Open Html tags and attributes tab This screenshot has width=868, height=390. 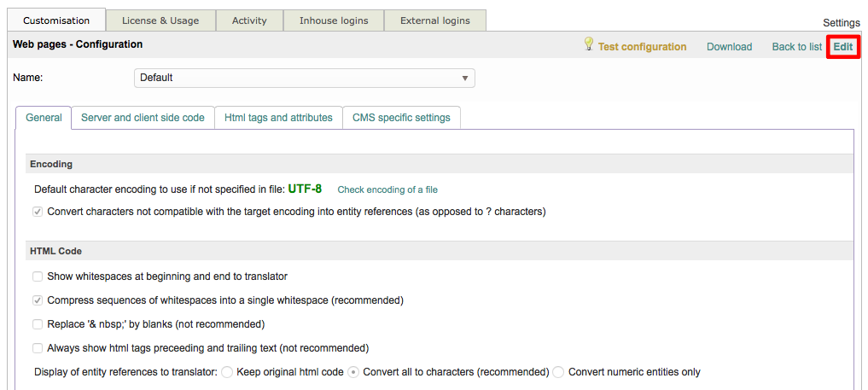[278, 118]
